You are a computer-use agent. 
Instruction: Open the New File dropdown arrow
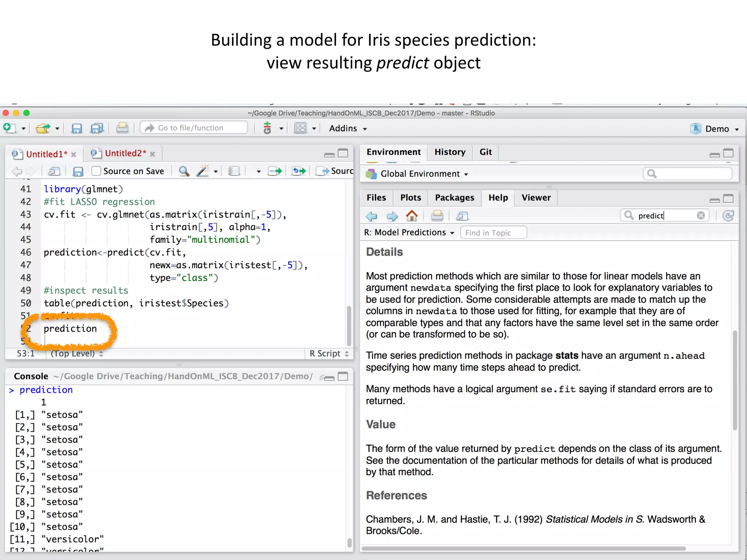pyautogui.click(x=23, y=129)
